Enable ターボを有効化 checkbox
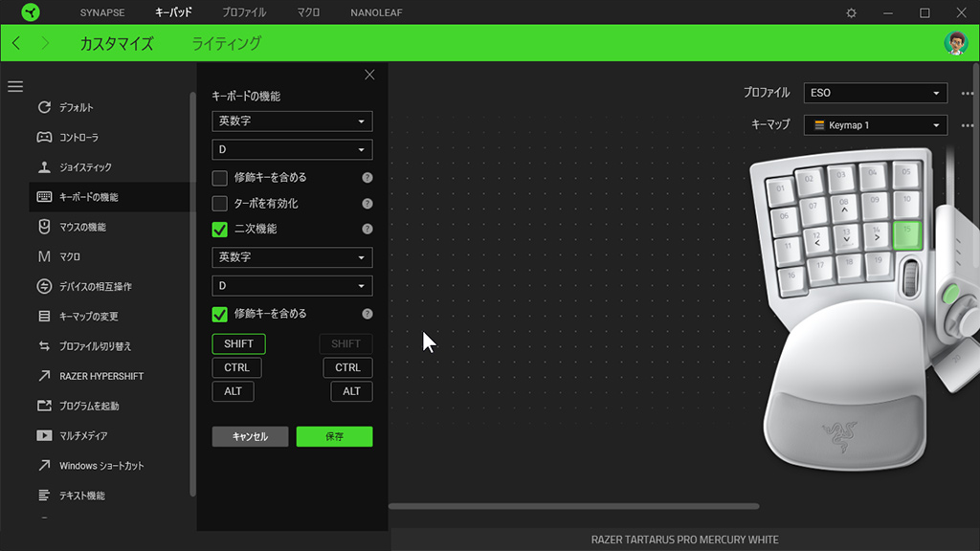The height and width of the screenshot is (551, 980). pos(219,204)
